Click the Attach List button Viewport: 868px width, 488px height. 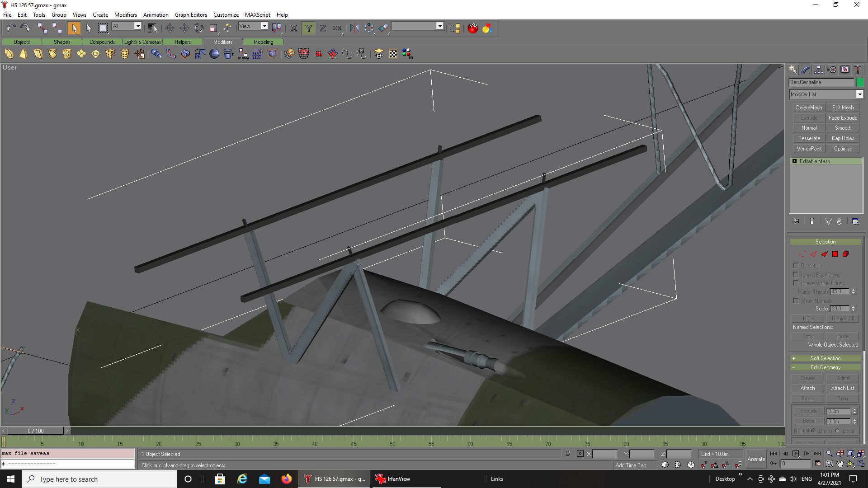click(843, 388)
